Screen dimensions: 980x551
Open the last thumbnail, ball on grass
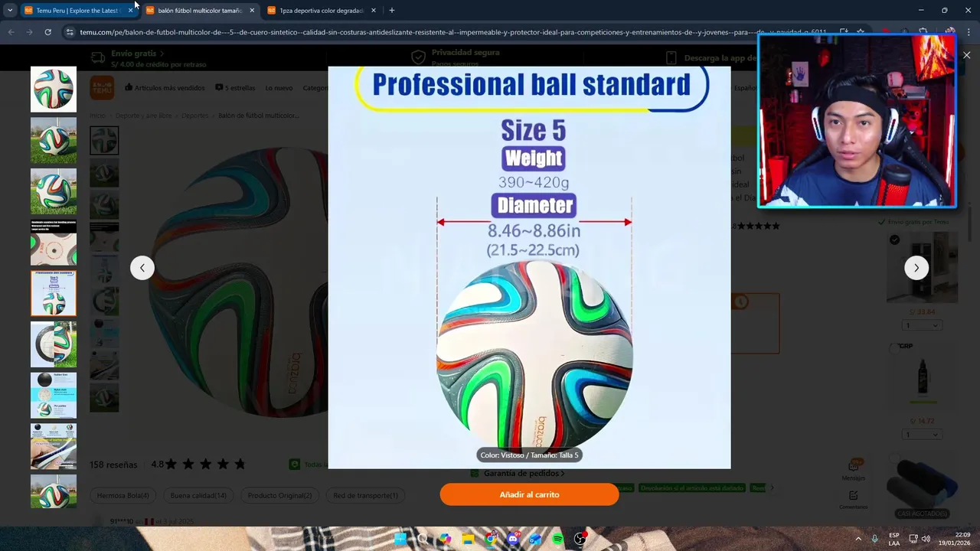(x=54, y=491)
